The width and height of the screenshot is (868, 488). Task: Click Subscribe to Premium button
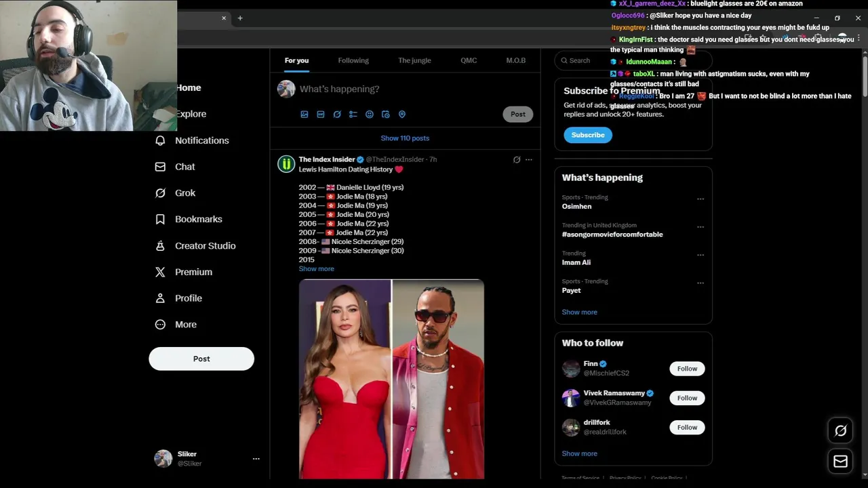point(588,135)
